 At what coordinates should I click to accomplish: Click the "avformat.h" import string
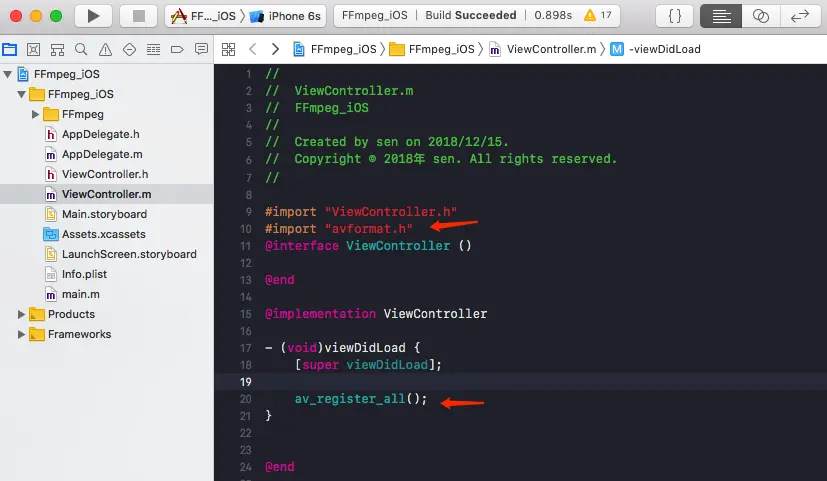[x=369, y=229]
